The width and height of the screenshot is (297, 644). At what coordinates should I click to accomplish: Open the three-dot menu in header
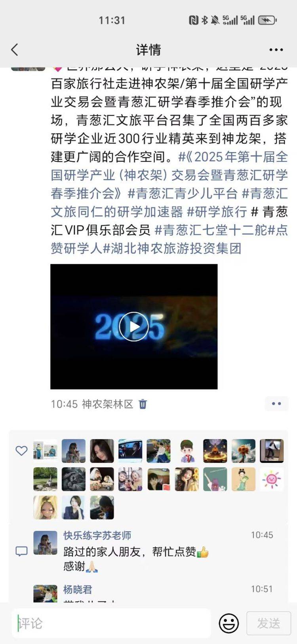276,50
